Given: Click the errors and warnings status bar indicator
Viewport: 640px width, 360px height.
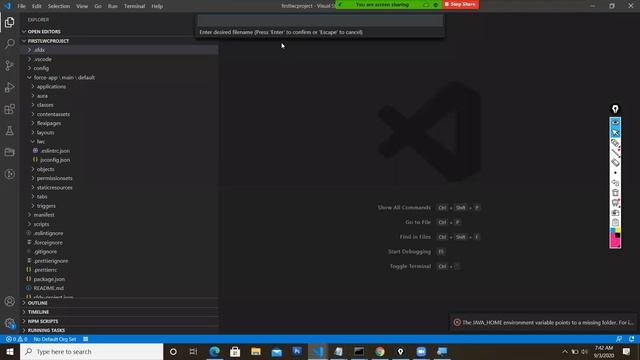Looking at the screenshot, I should pos(16,339).
